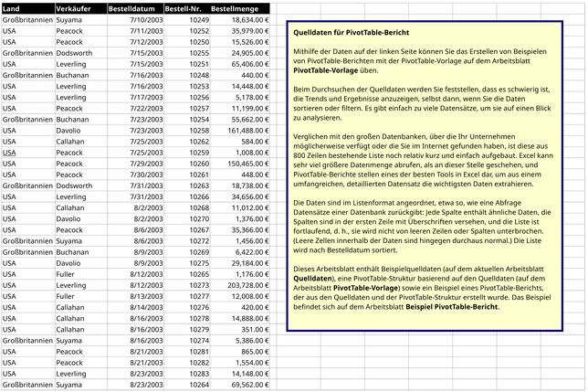Select the amount cell 12,008.00 €
Screen dimensions: 588x392
(x=239, y=296)
